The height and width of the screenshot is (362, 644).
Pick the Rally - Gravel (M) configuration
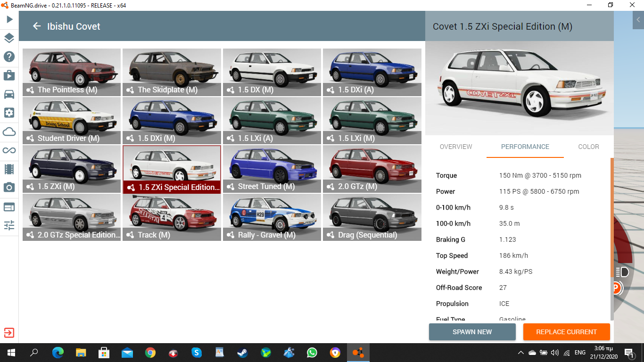point(272,217)
